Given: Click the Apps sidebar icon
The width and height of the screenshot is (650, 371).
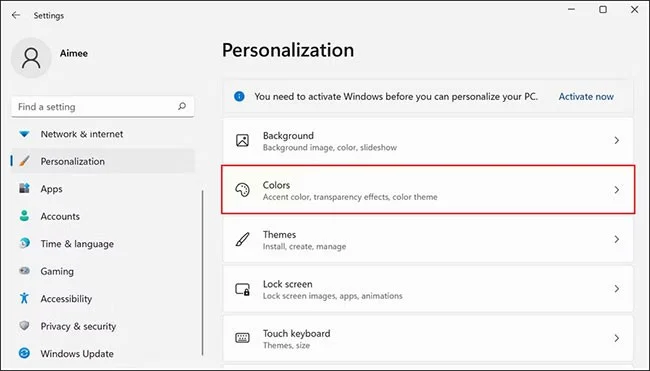Looking at the screenshot, I should (x=24, y=188).
